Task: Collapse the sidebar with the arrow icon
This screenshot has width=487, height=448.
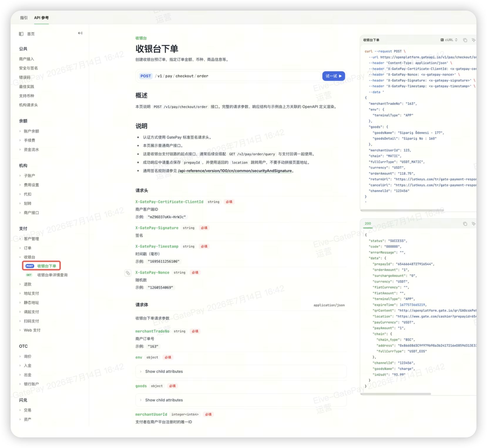Action: [x=80, y=33]
